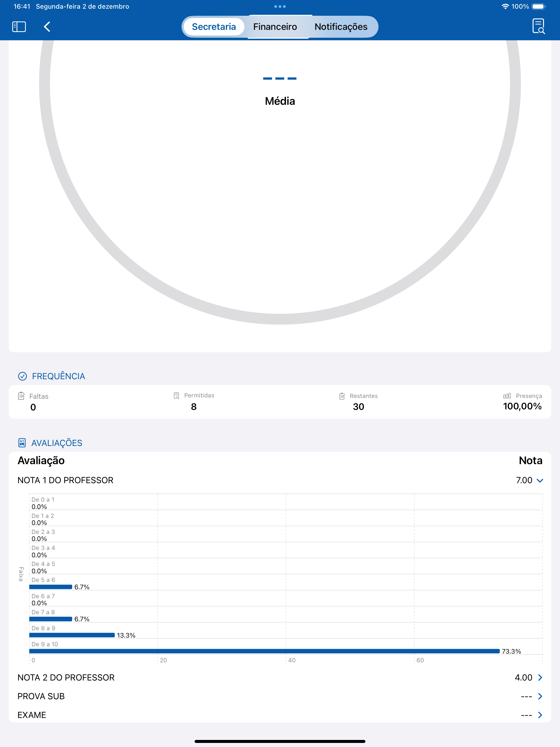This screenshot has width=560, height=747.
Task: Tap the Faltas notepad icon
Action: 21,396
